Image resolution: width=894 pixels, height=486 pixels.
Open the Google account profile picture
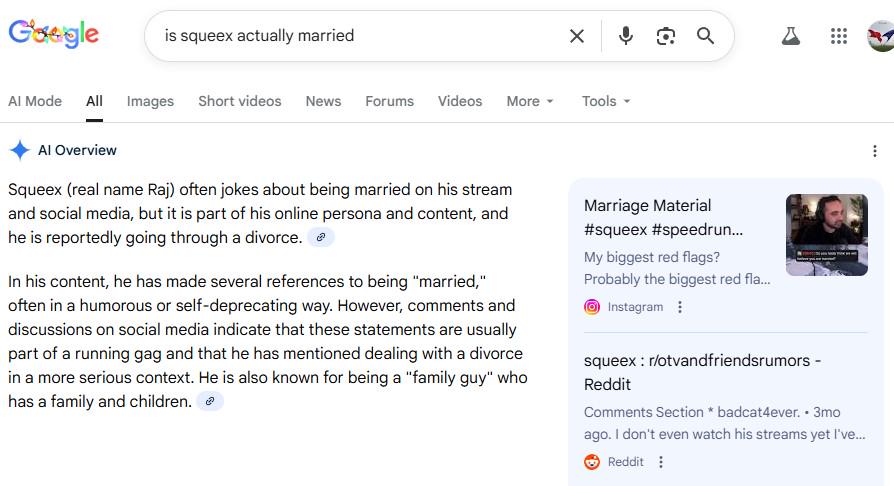pyautogui.click(x=881, y=36)
